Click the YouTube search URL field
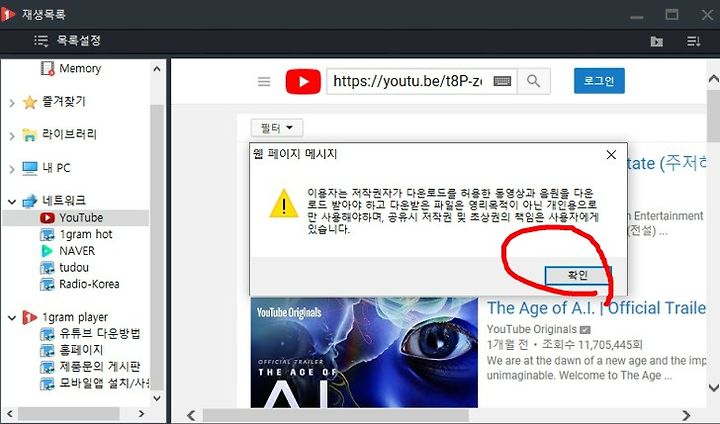The image size is (720, 424). 409,81
